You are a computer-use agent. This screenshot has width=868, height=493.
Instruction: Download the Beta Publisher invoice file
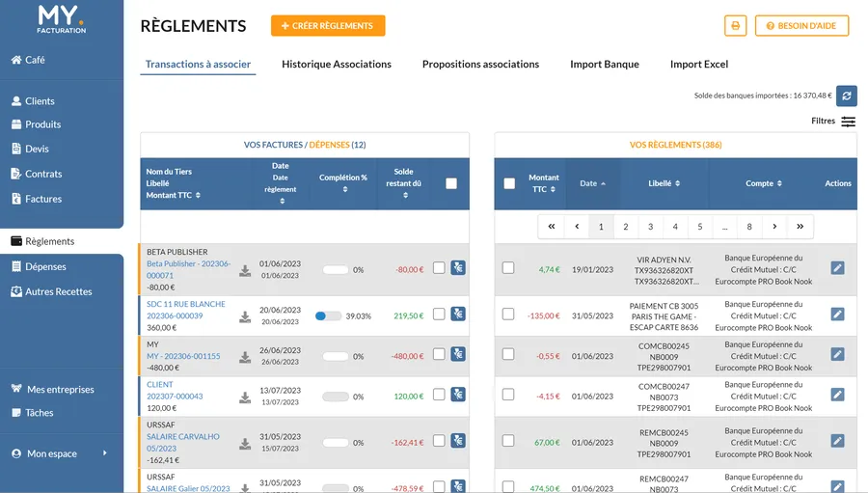tap(245, 270)
